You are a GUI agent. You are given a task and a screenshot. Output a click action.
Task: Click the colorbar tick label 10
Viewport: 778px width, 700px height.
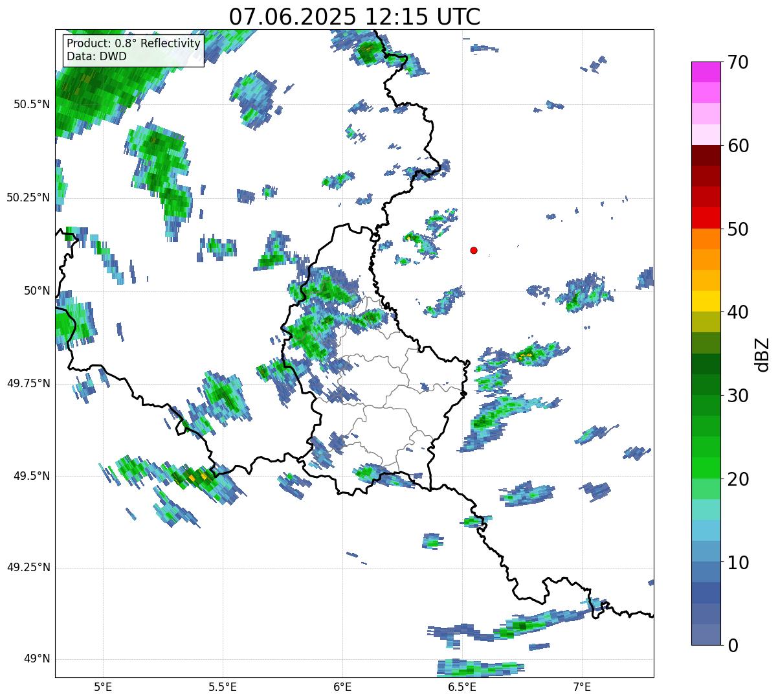738,562
